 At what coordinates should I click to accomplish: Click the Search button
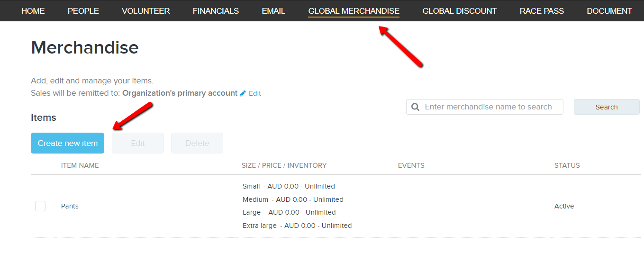click(607, 107)
